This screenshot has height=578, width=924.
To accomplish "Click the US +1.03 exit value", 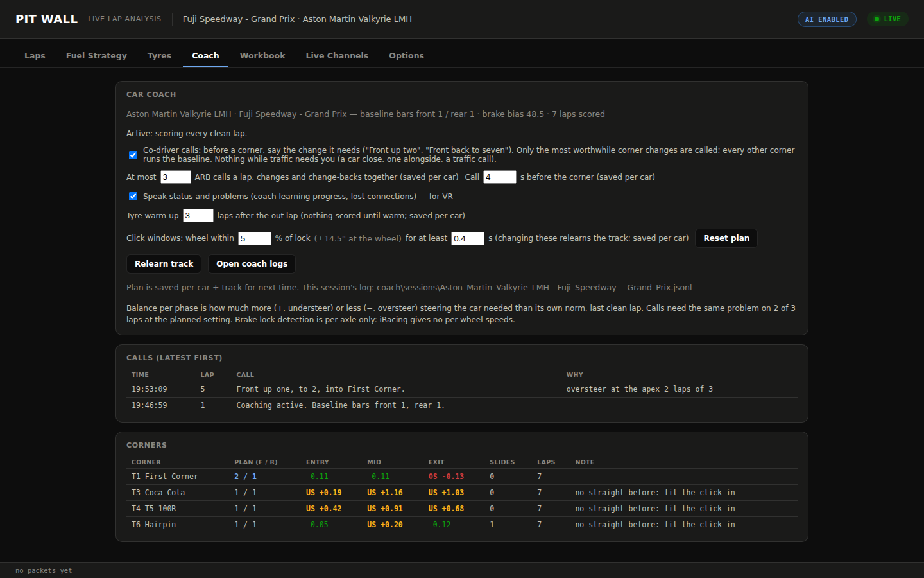I will (x=446, y=493).
